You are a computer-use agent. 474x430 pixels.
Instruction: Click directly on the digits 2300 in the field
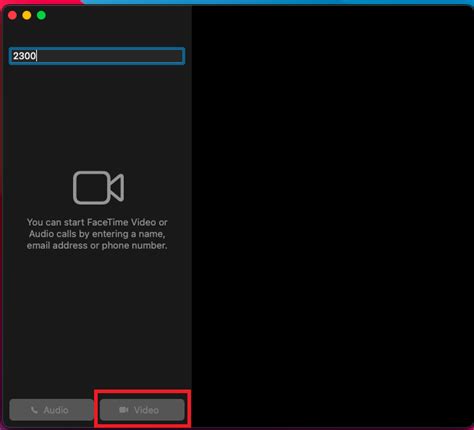24,56
